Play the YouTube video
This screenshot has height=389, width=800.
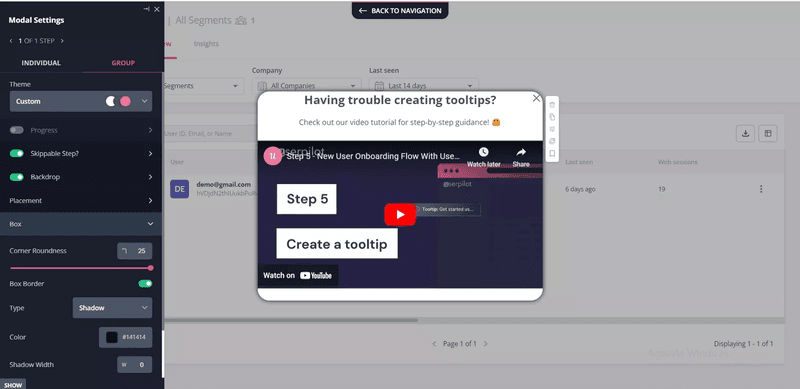400,214
